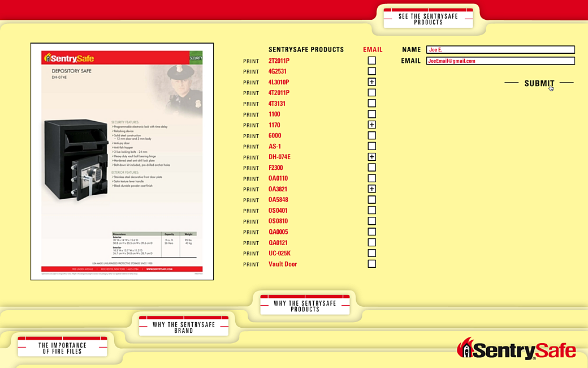Toggle the email checkbox for Vault Door
Viewport: 588px width, 368px height.
pyautogui.click(x=371, y=264)
